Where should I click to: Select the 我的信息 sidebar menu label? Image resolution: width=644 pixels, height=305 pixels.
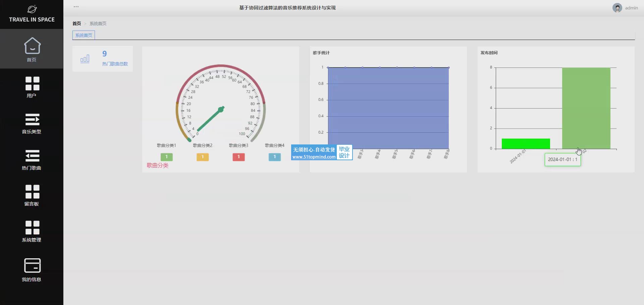32,279
